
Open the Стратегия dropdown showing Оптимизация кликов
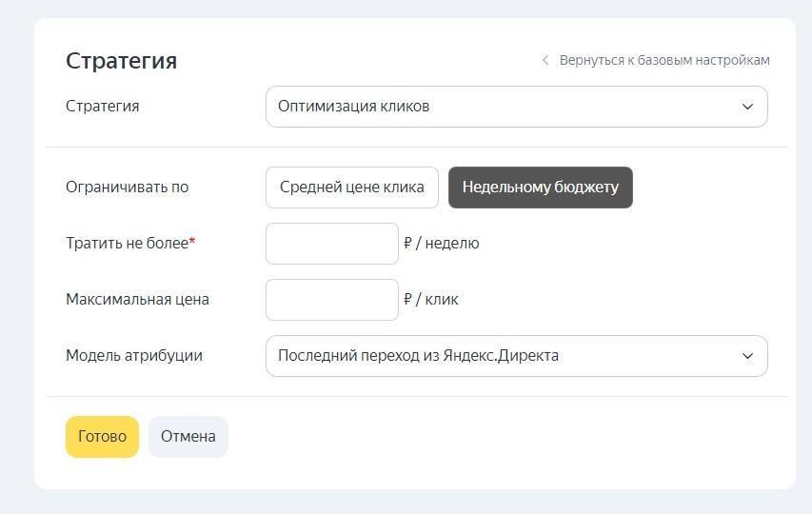pyautogui.click(x=516, y=106)
